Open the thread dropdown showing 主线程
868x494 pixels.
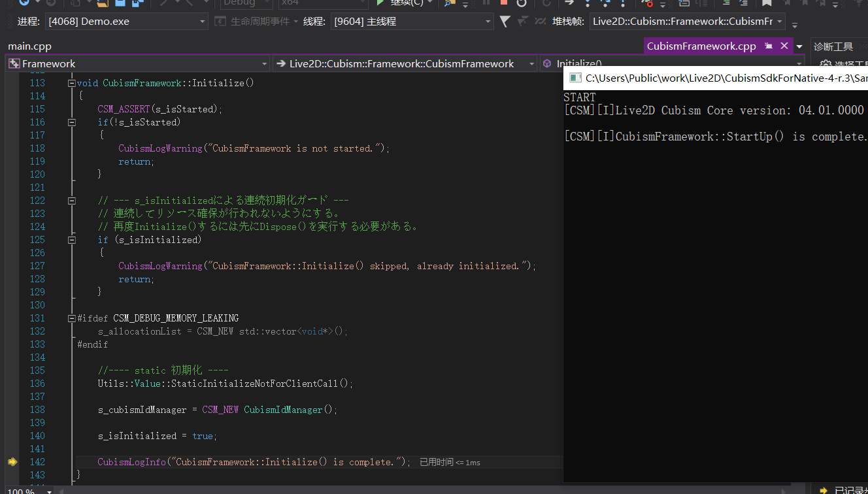[x=488, y=22]
